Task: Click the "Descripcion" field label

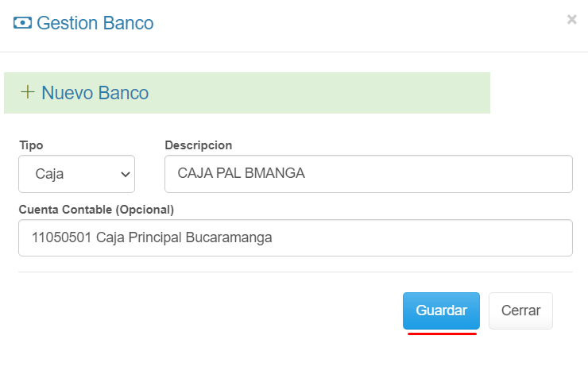Action: tap(198, 145)
